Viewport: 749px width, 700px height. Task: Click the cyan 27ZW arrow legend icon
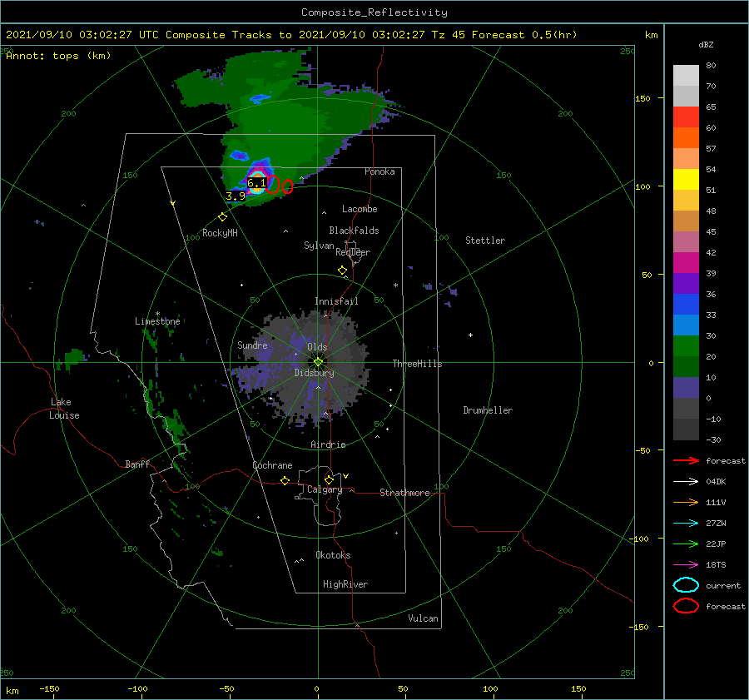pos(686,524)
